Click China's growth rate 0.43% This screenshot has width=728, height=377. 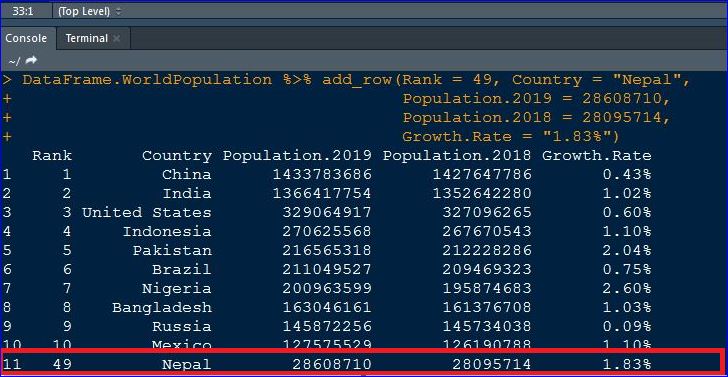626,175
